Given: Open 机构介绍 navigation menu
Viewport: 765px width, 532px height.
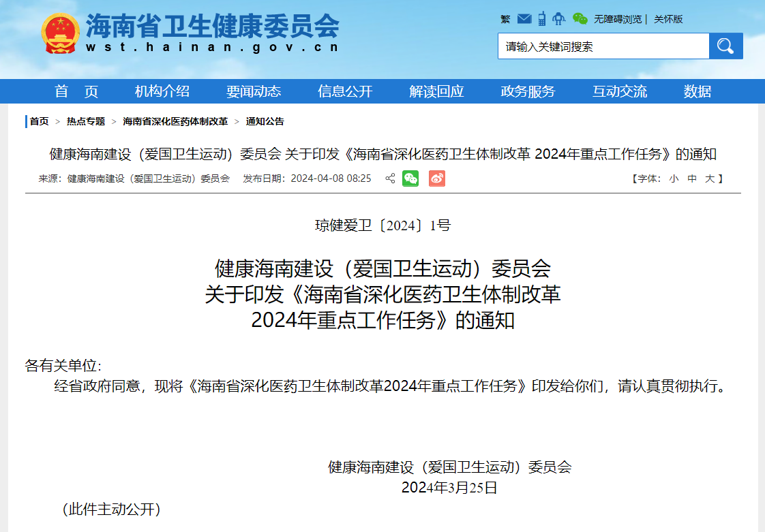Looking at the screenshot, I should 162,91.
